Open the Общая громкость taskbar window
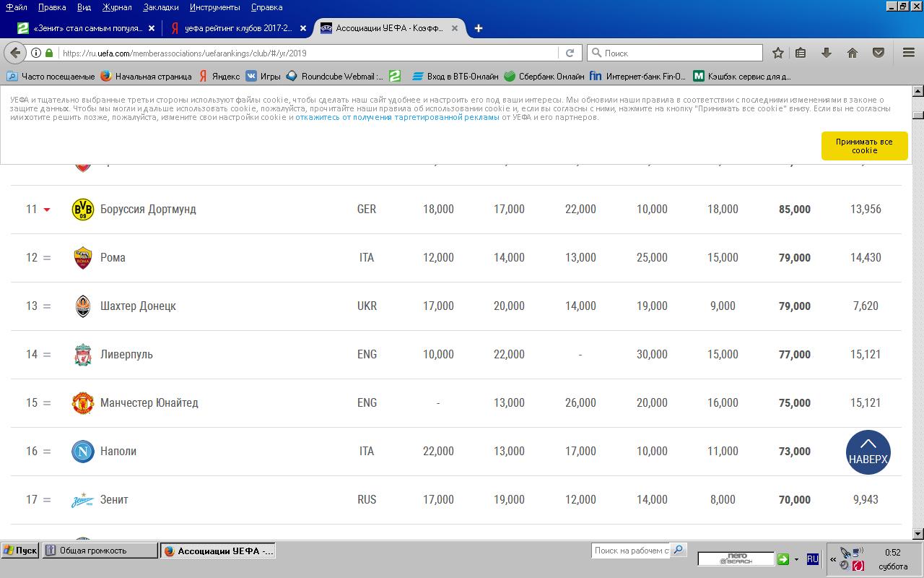The height and width of the screenshot is (578, 924). click(100, 551)
